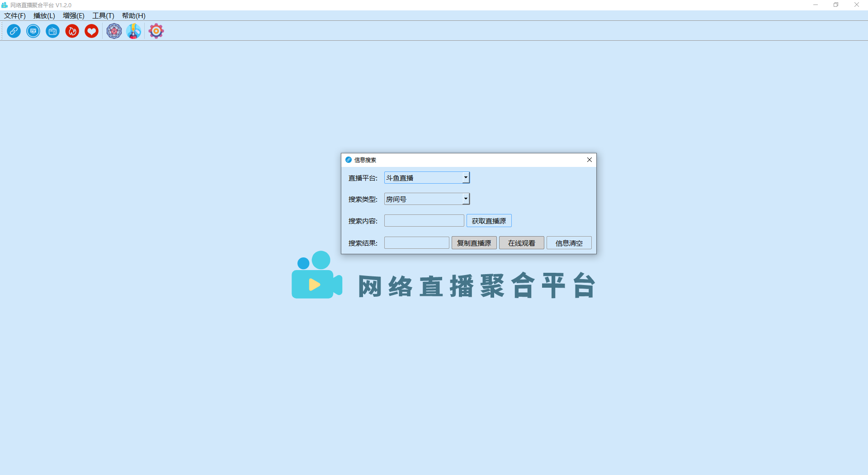Viewport: 868px width, 475px height.
Task: Click the blue gem polyhedron toolbar icon
Action: point(114,31)
